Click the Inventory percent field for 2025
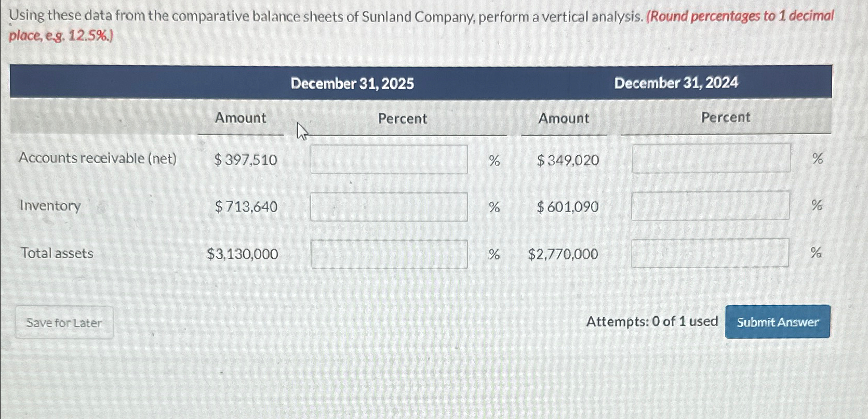Screen dimensions: 868x419 [389, 207]
